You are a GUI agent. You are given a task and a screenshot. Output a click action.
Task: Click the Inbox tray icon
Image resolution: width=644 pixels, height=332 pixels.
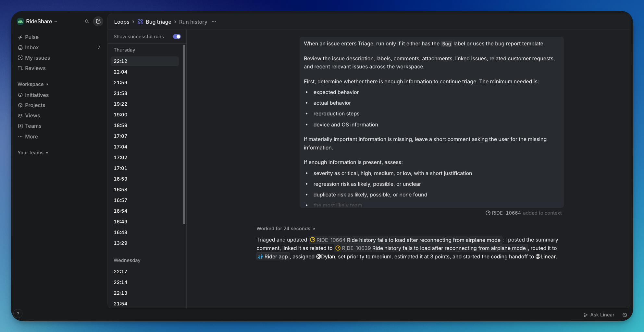pos(20,47)
